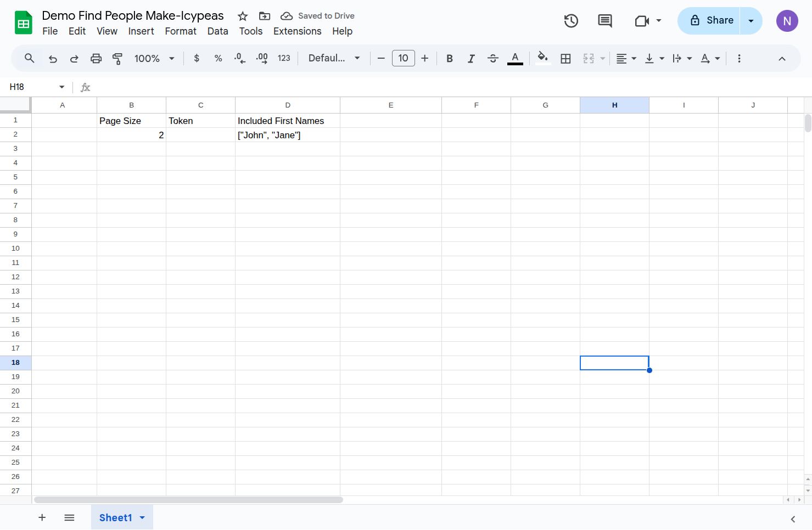The width and height of the screenshot is (812, 530).
Task: Click the font size field 10
Action: click(x=403, y=58)
